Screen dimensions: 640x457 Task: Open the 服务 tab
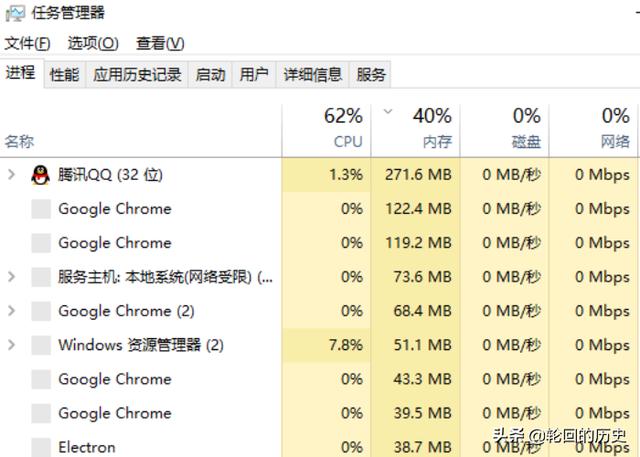coord(371,74)
